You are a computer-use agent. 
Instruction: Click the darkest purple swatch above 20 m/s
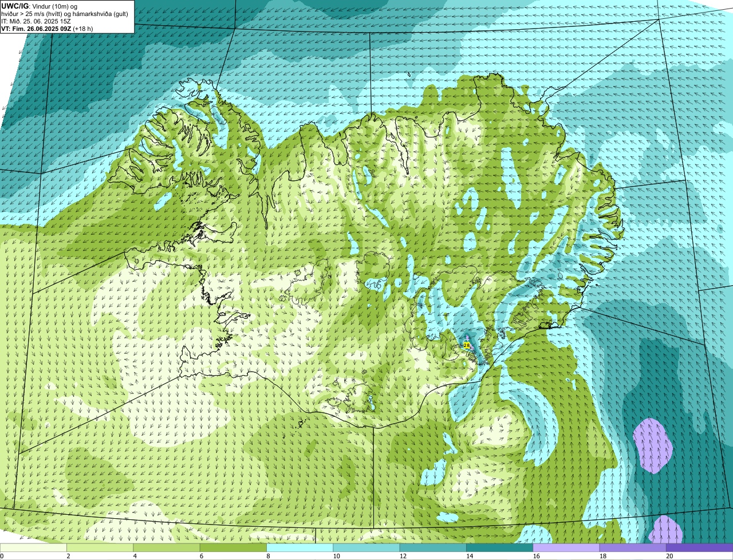[699, 547]
